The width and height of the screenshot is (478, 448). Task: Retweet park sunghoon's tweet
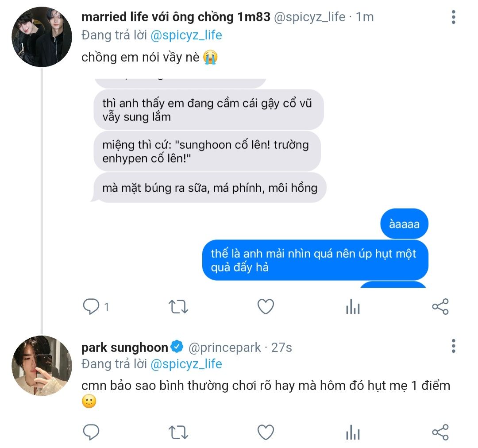pos(178,432)
